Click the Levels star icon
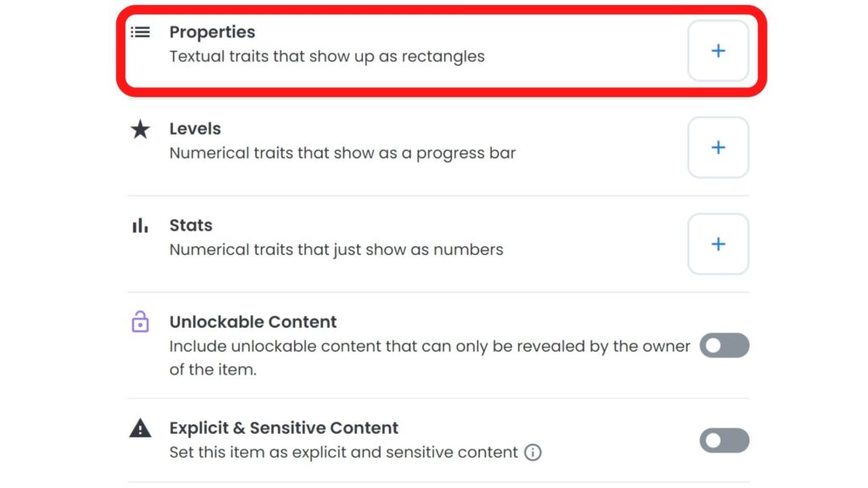This screenshot has height=488, width=868. [140, 129]
